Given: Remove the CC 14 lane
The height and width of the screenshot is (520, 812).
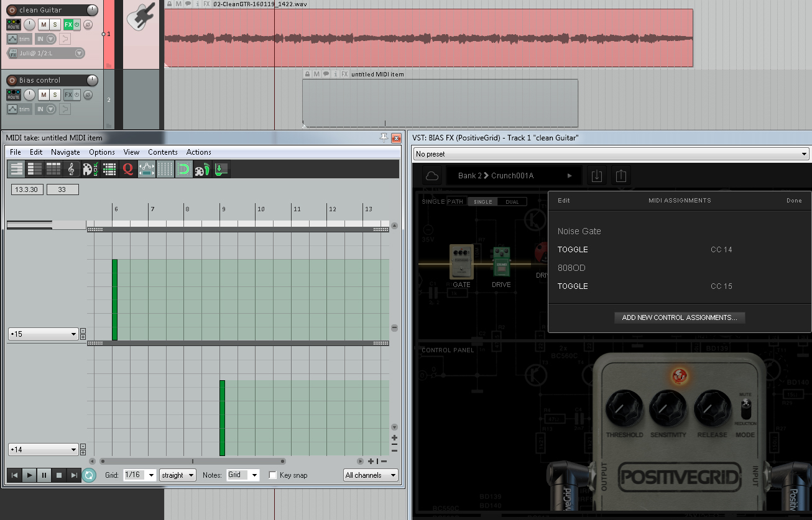Looking at the screenshot, I should pos(83,446).
